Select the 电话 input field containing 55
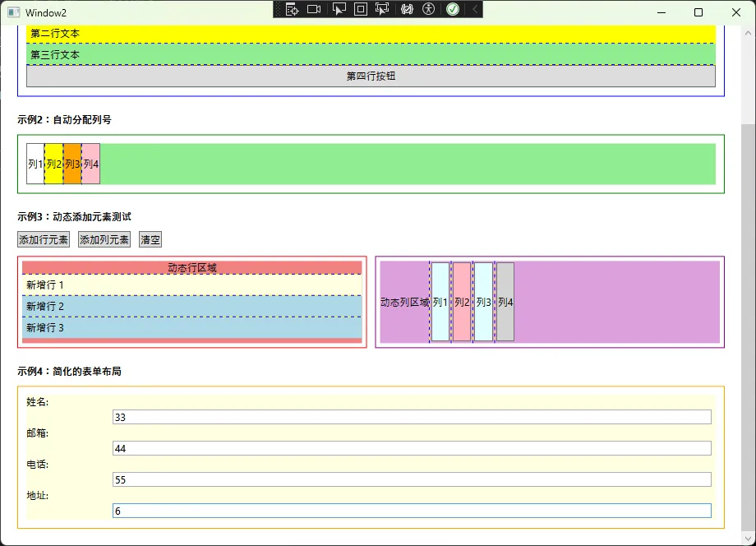756x546 pixels. coord(411,479)
